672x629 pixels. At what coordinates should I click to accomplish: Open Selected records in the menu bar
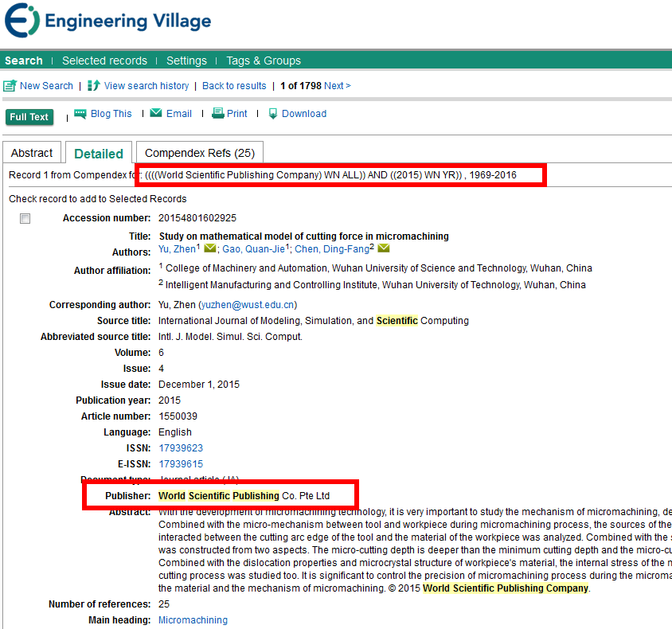(x=104, y=61)
